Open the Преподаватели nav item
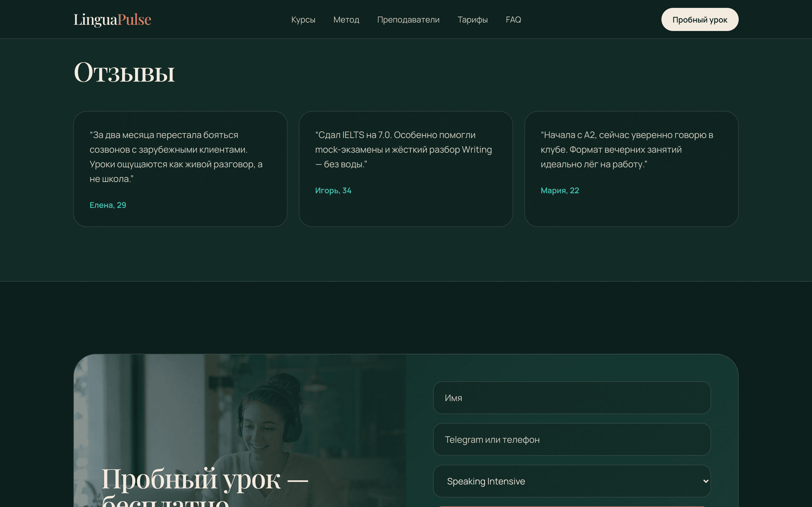 (408, 20)
